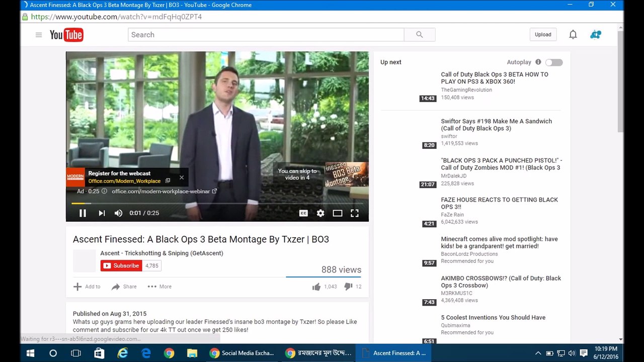Visit TheGamingRevolution channel
The height and width of the screenshot is (362, 644).
point(466,90)
